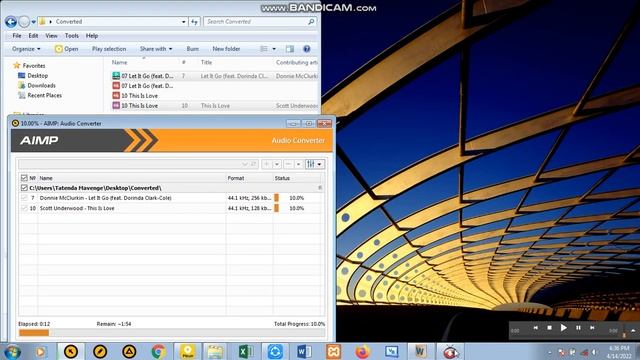
Task: Open the Tools menu in Explorer
Action: click(71, 36)
